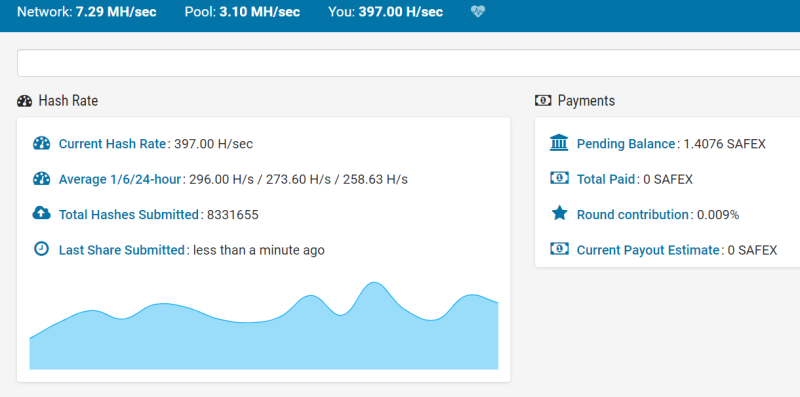Click the Network hashrate stat in header
This screenshot has height=397, width=800.
tap(87, 12)
